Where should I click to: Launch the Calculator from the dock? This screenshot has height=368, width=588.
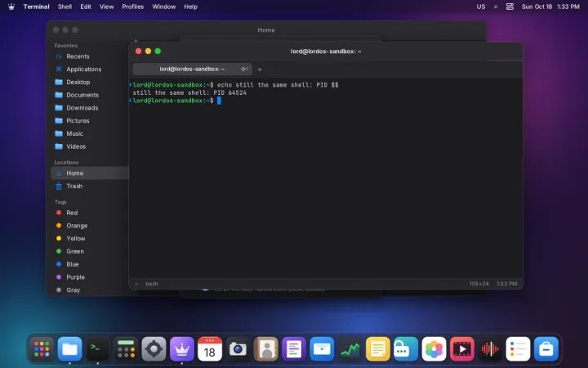(126, 349)
